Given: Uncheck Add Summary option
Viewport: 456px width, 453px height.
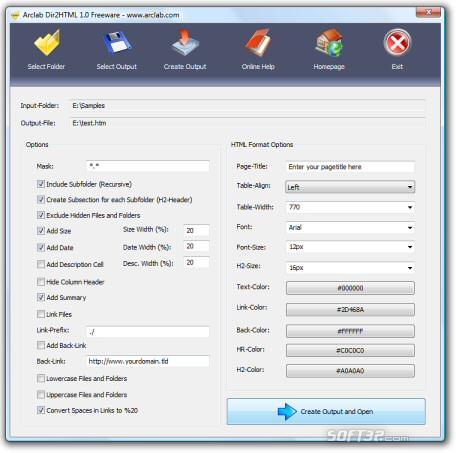Looking at the screenshot, I should click(x=41, y=297).
